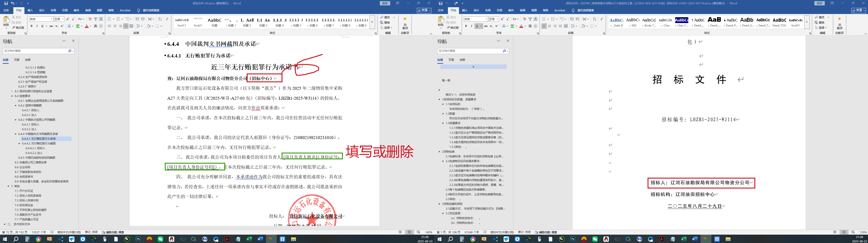This screenshot has height=243, width=868.
Task: Open Sort tool in 投标文件-26 ribbon
Action: coord(160,19)
